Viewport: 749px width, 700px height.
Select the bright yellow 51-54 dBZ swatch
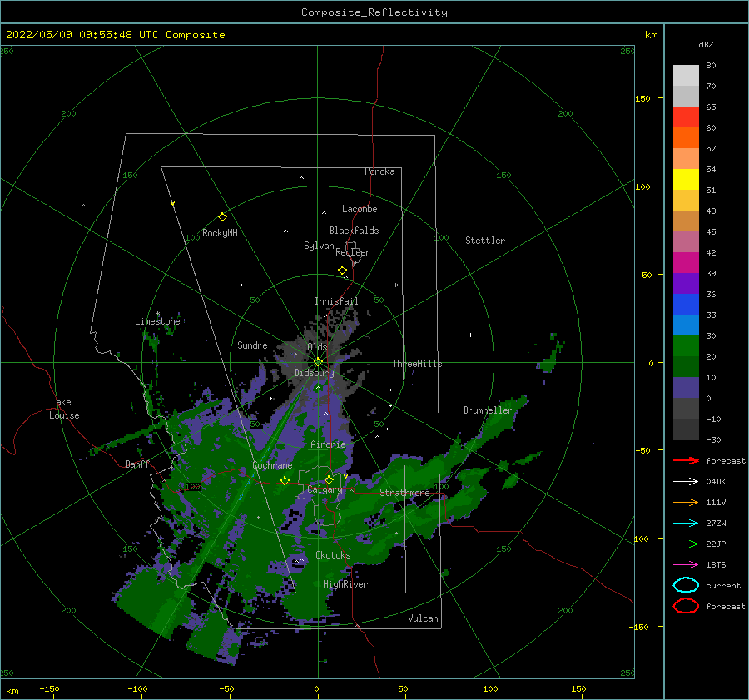point(686,179)
